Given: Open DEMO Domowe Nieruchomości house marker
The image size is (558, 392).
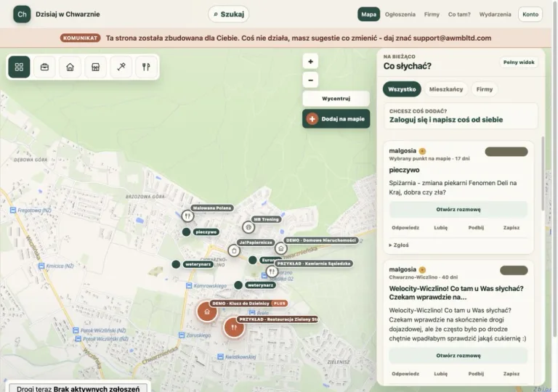Looking at the screenshot, I should tap(280, 248).
